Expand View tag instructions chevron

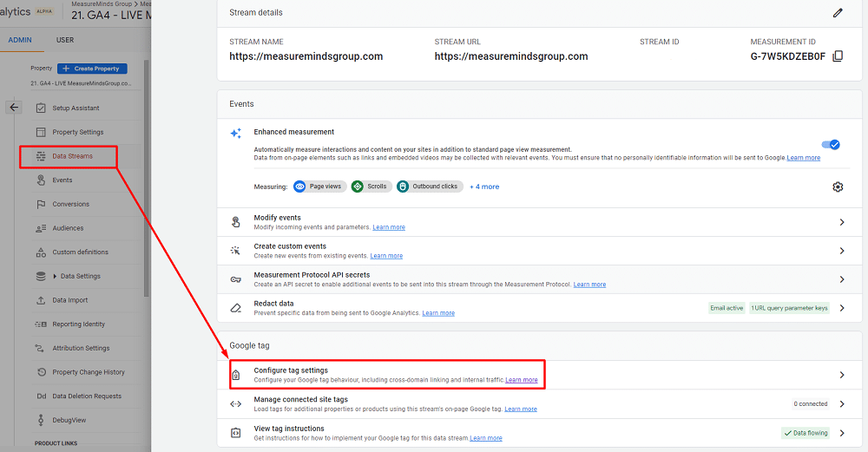tap(842, 433)
